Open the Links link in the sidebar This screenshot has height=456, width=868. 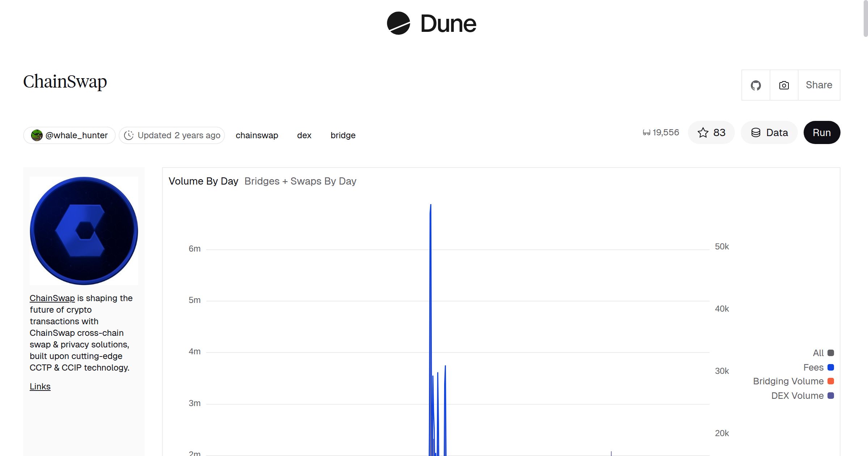(40, 386)
